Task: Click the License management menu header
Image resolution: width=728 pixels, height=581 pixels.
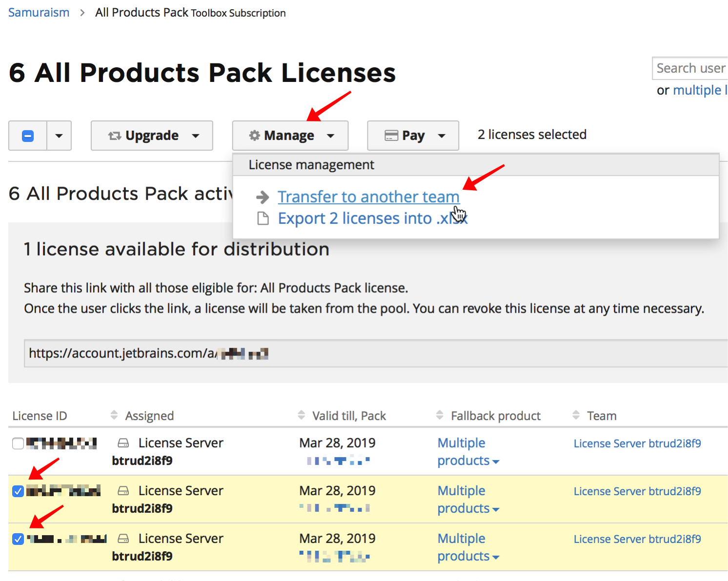Action: tap(476, 165)
